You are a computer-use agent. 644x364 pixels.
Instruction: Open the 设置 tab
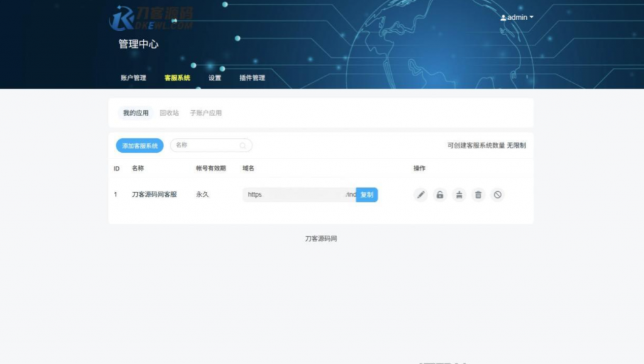[x=214, y=78]
